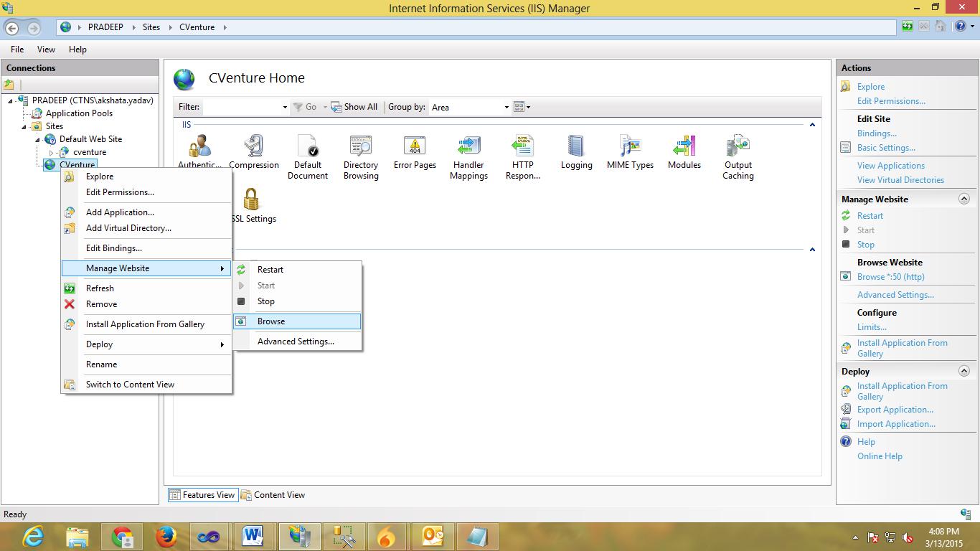This screenshot has height=551, width=980.
Task: Choose Advanced Settings in the submenu
Action: (x=297, y=342)
